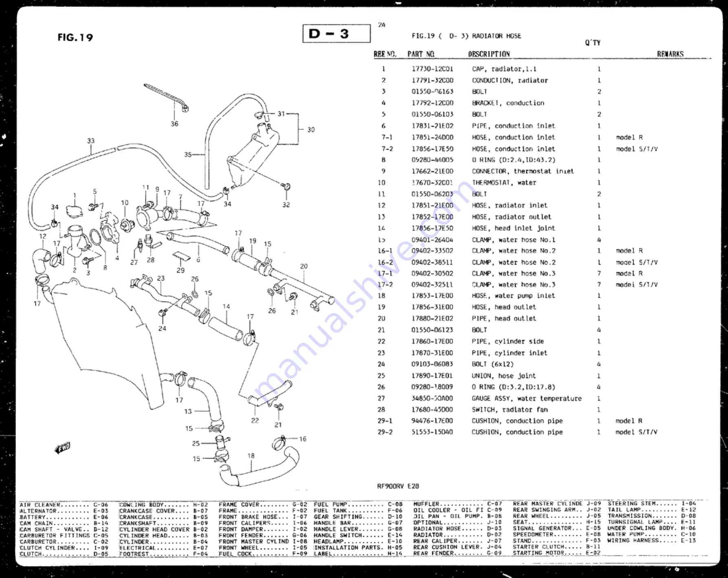Click index entry "AIR CLEANER........ C-06"
The width and height of the screenshot is (728, 578).
64,505
